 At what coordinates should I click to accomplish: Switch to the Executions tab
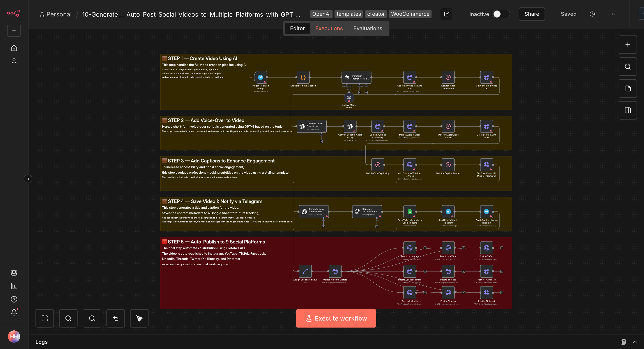(x=329, y=28)
